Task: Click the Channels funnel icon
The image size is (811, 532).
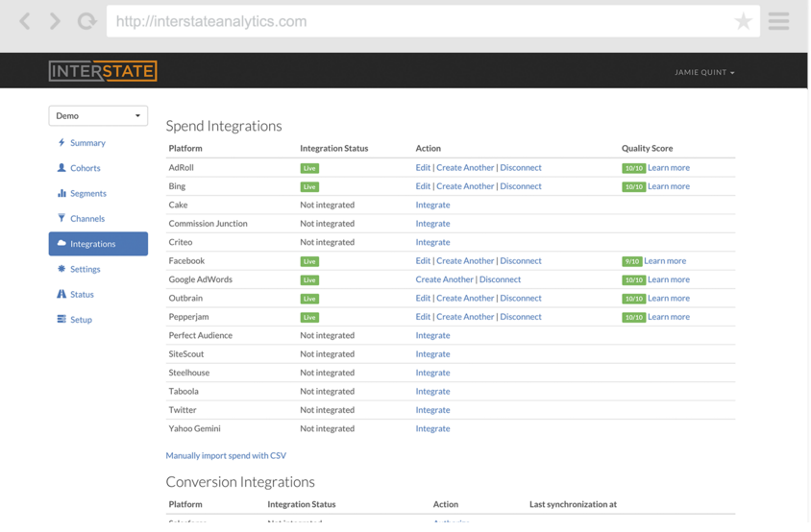Action: (x=61, y=219)
